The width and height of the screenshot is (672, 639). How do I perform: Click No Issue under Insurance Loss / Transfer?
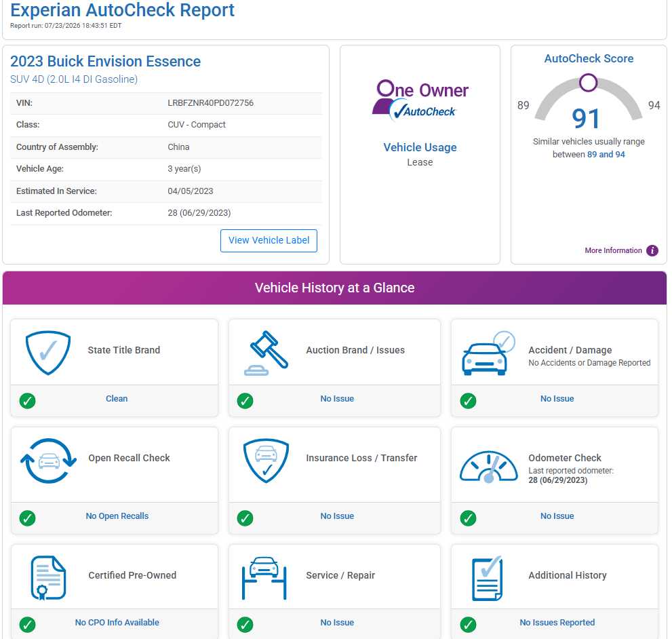[x=337, y=516]
